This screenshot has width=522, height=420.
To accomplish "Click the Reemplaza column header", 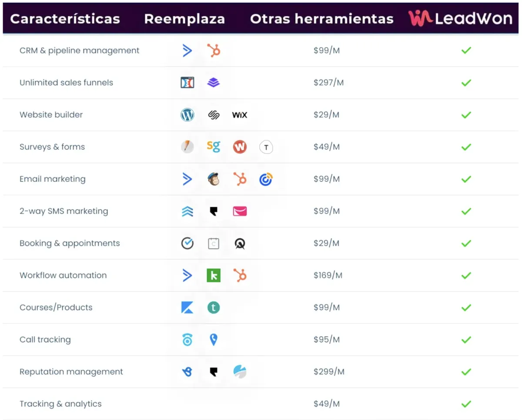I will (x=184, y=19).
